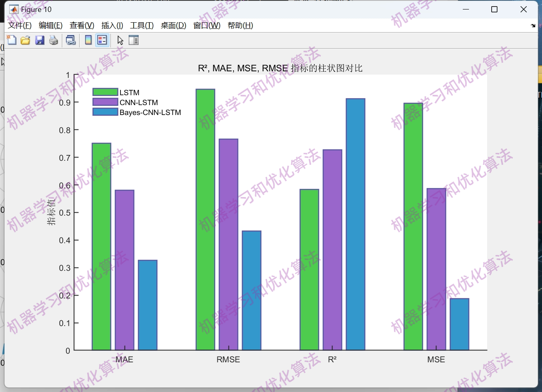The height and width of the screenshot is (392, 542).
Task: Print the figure
Action: (53, 40)
